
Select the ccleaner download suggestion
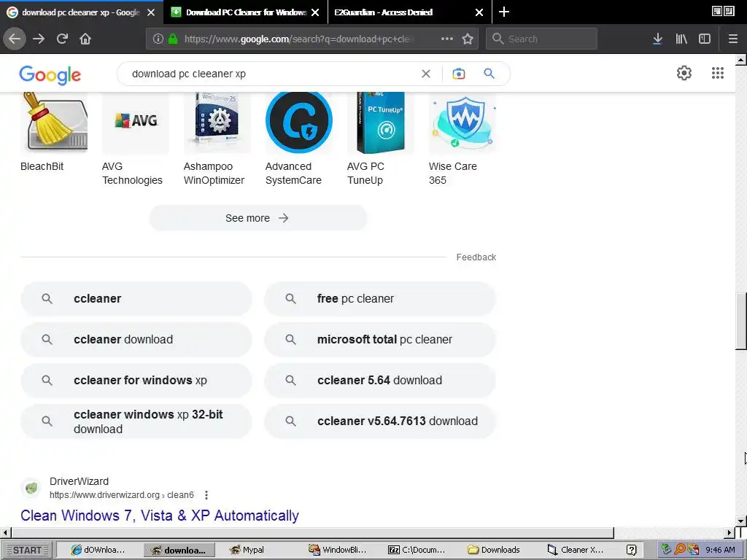[x=136, y=340]
